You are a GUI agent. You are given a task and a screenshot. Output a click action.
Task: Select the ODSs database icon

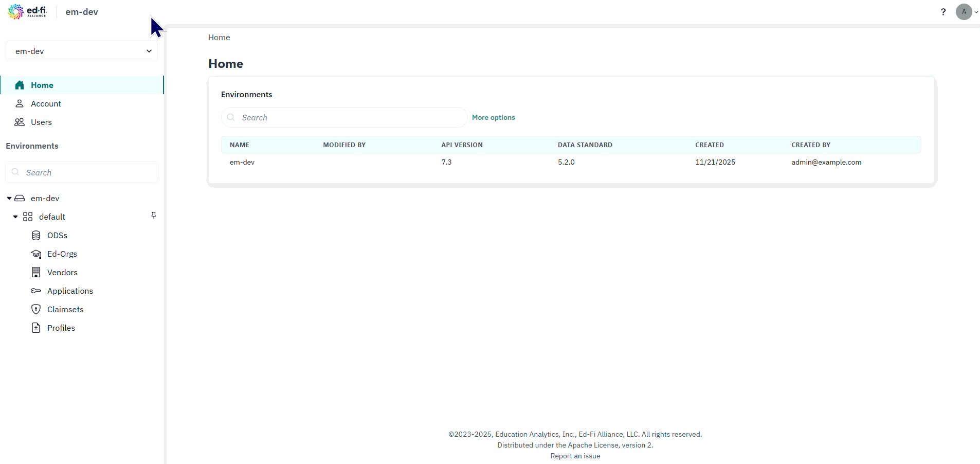pos(35,235)
